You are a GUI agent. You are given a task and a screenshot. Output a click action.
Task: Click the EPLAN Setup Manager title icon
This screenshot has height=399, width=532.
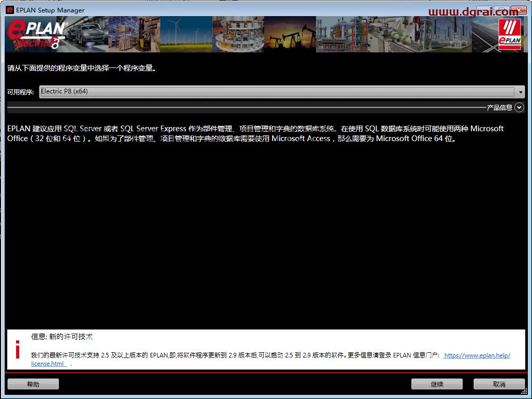pos(10,10)
